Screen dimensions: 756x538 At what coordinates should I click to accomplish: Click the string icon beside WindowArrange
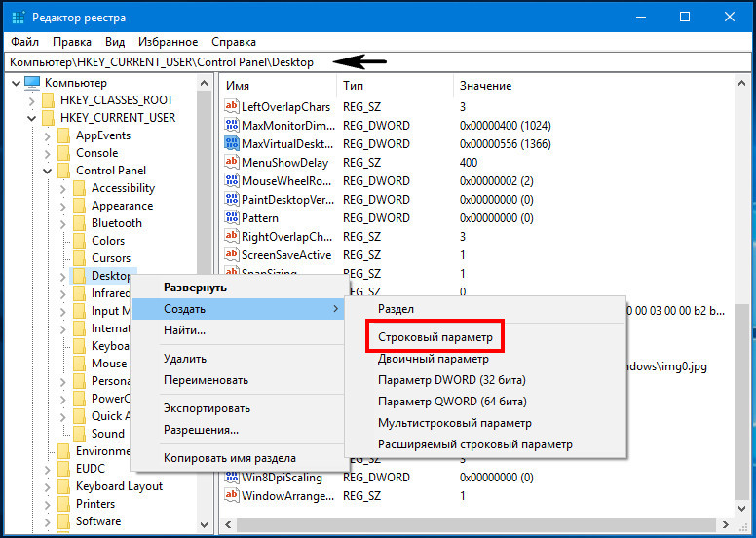click(x=232, y=495)
